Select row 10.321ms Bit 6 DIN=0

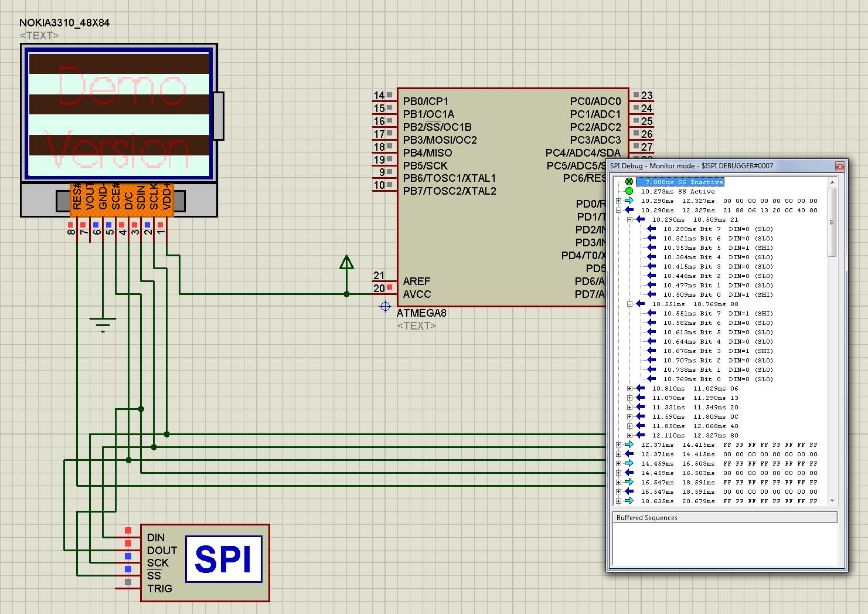718,238
